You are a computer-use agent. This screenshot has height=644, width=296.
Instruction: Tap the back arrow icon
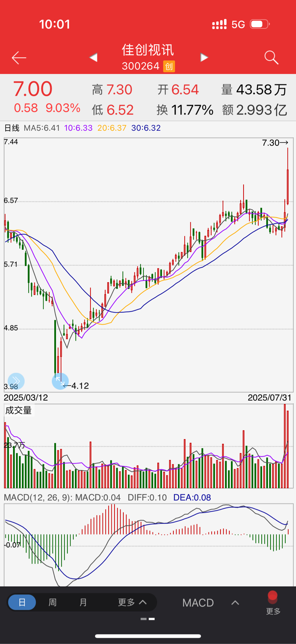tap(19, 58)
